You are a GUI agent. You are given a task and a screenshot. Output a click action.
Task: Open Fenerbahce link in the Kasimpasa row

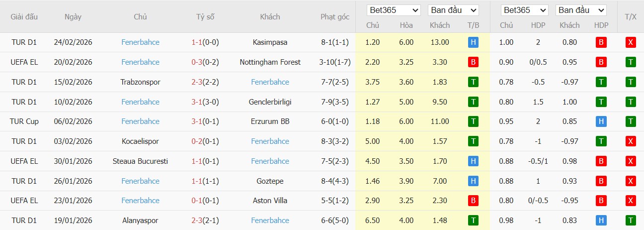[140, 42]
